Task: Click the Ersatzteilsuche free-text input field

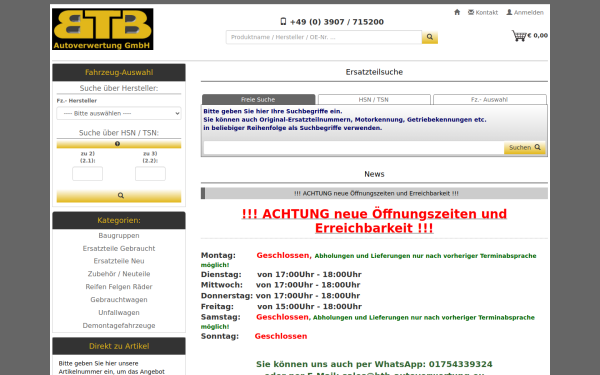Action: (354, 148)
